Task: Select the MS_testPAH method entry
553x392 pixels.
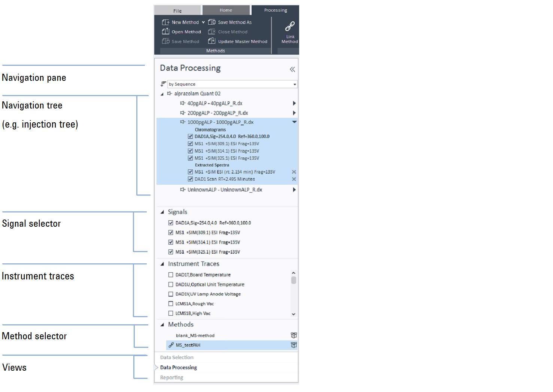Action: click(232, 345)
